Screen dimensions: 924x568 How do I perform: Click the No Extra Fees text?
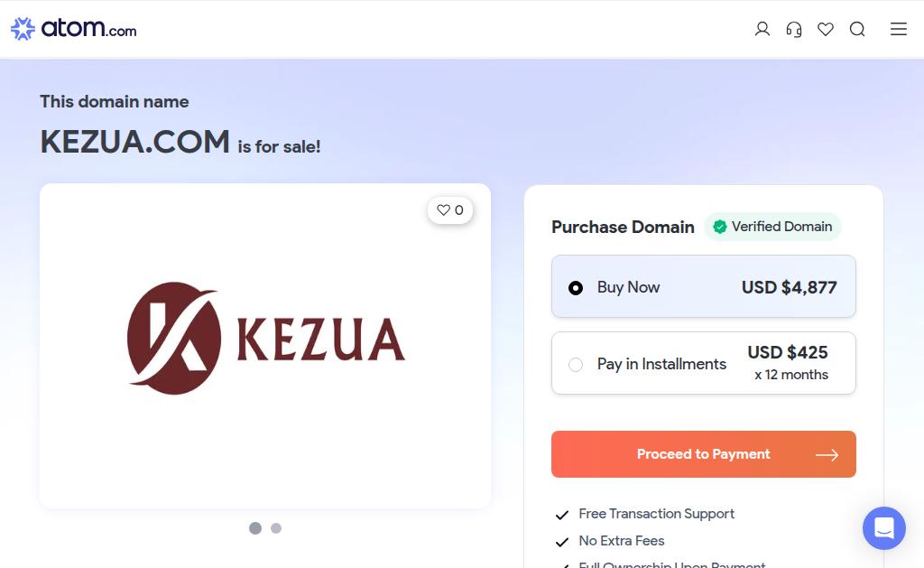[621, 541]
